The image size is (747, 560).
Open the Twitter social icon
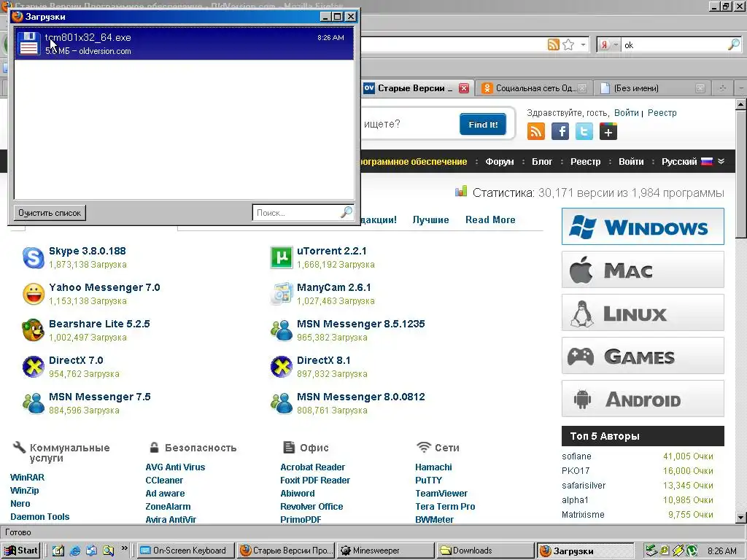tap(584, 131)
